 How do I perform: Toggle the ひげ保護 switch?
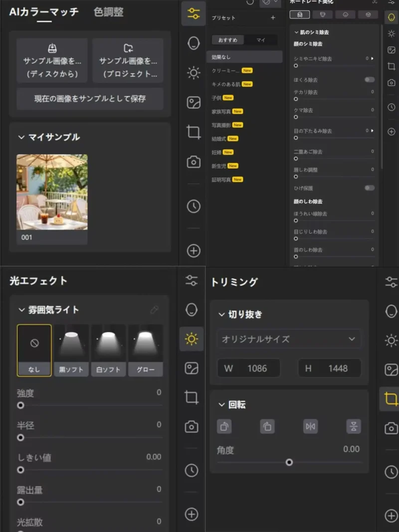point(370,187)
